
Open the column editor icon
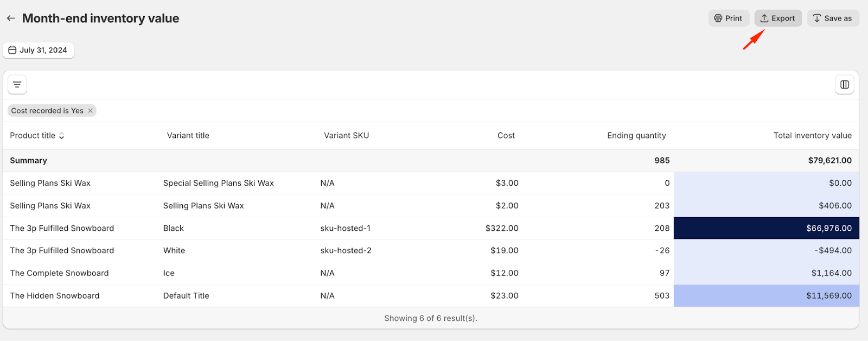tap(844, 85)
